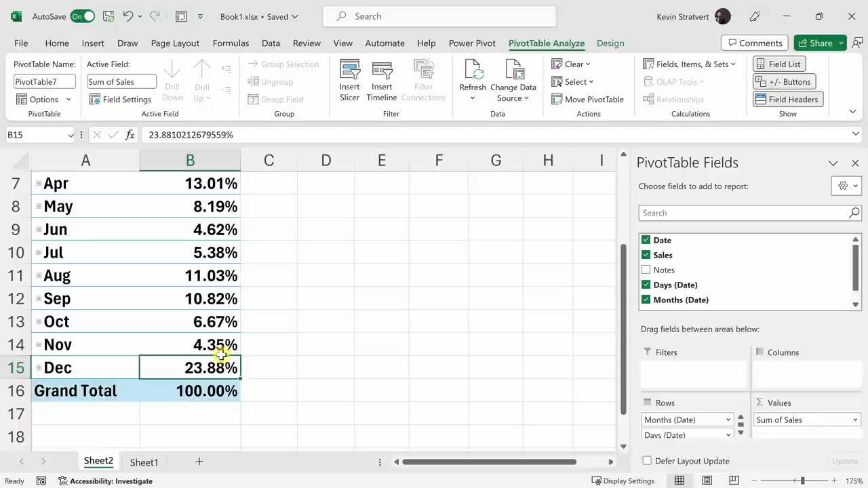This screenshot has height=488, width=868.
Task: Switch to Page Break Preview icon
Action: (x=735, y=481)
